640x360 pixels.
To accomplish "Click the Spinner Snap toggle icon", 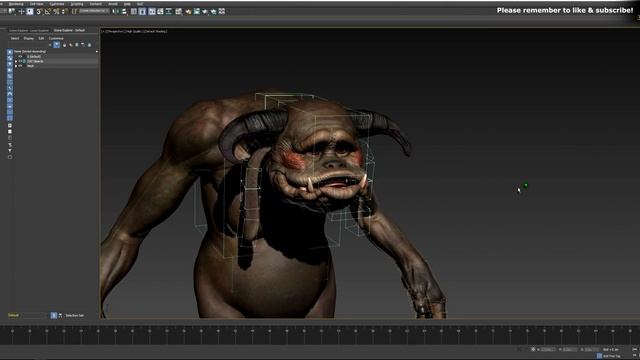I will pyautogui.click(x=64, y=11).
